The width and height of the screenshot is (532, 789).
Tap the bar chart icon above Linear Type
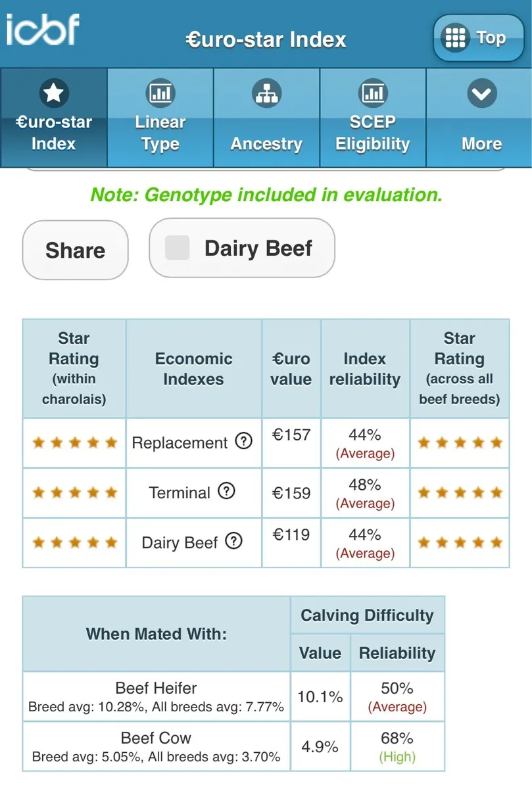click(160, 93)
